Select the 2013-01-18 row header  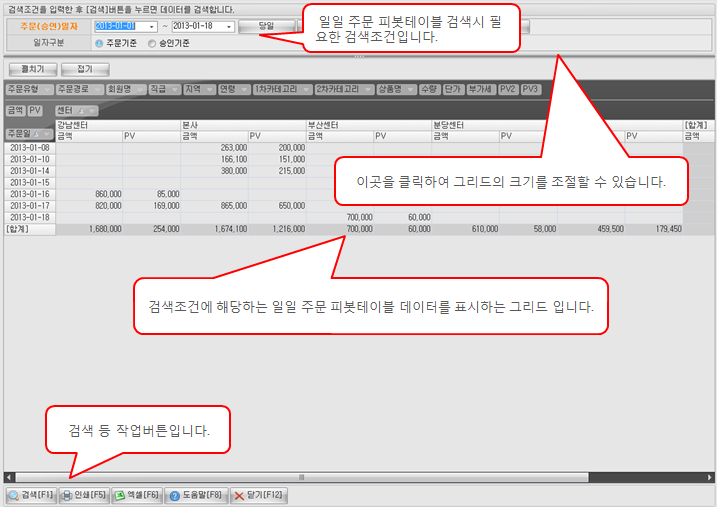(x=30, y=218)
